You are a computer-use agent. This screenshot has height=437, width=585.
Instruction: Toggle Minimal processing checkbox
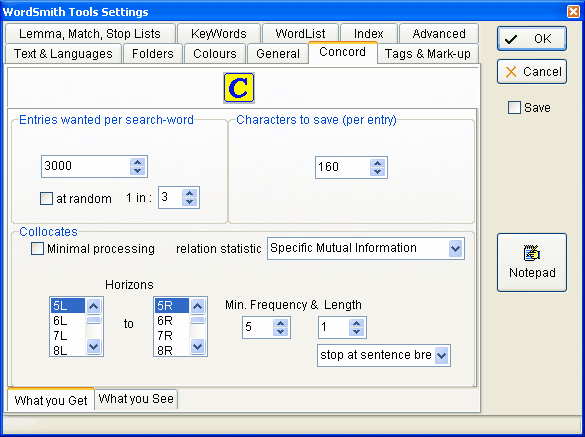pyautogui.click(x=37, y=249)
